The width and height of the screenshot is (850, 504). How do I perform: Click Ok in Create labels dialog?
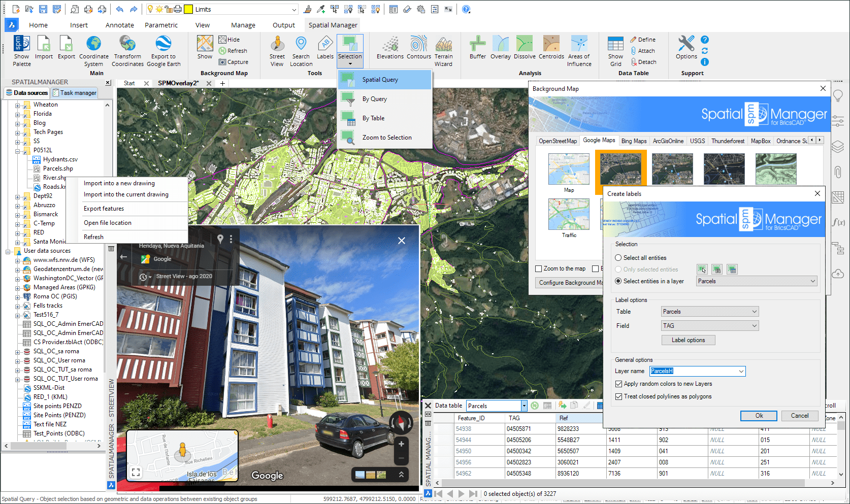(x=759, y=416)
